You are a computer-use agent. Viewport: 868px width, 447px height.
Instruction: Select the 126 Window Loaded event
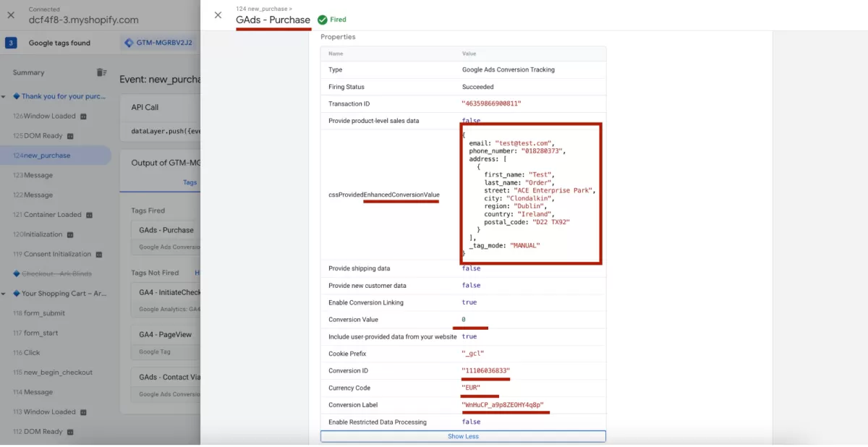[x=49, y=116]
